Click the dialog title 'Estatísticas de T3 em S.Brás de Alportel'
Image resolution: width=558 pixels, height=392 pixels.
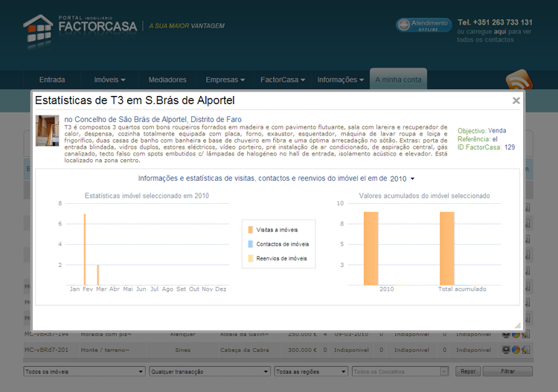click(x=135, y=100)
